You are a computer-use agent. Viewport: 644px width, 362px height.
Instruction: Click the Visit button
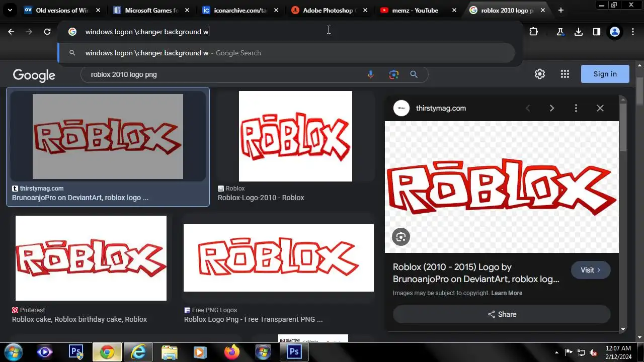pyautogui.click(x=591, y=270)
